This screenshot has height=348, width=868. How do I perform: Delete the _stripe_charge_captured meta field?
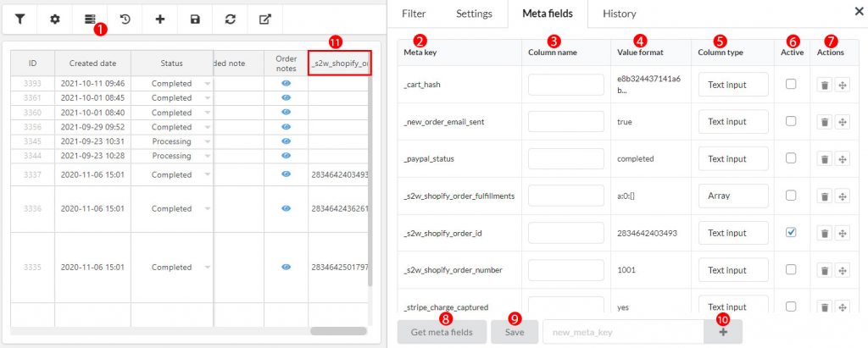click(824, 307)
